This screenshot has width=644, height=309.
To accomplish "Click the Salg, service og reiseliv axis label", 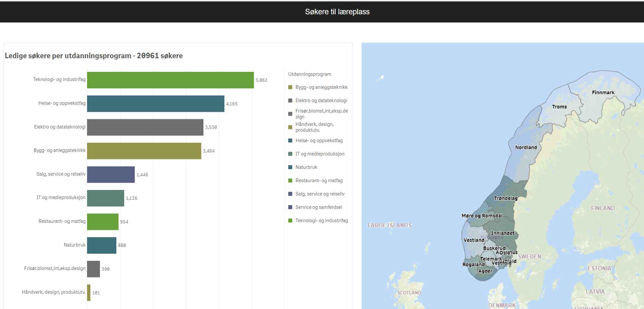I will coord(61,174).
